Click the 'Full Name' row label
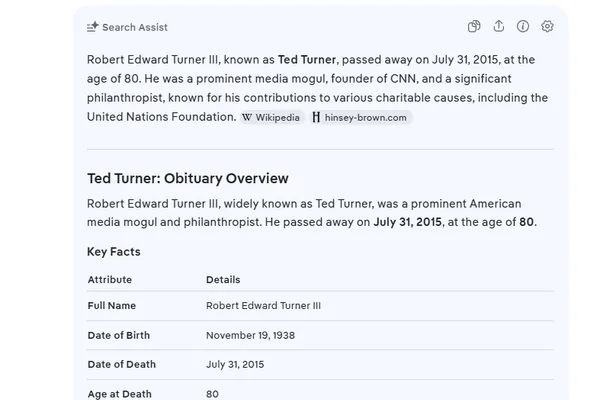 tap(112, 305)
